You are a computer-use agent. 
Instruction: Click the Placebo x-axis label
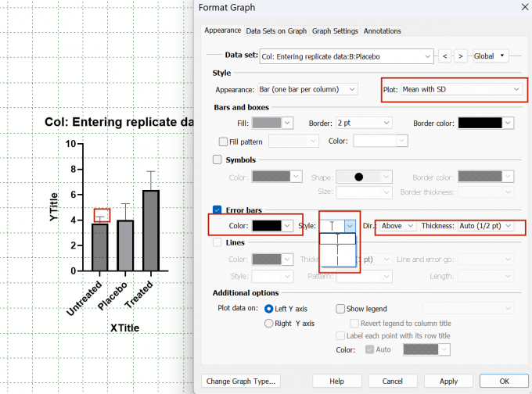click(x=113, y=295)
